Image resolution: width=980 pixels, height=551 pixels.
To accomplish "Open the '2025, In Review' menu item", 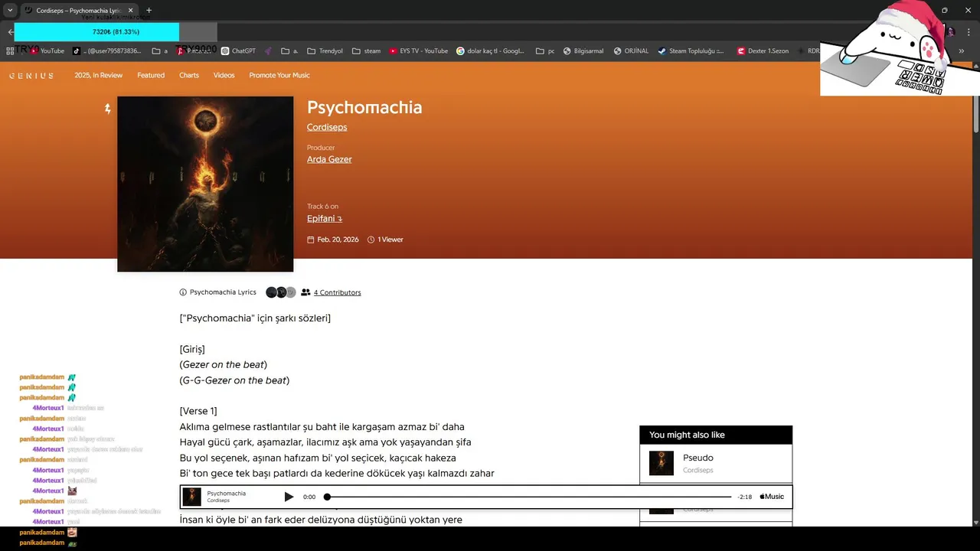I will coord(99,75).
